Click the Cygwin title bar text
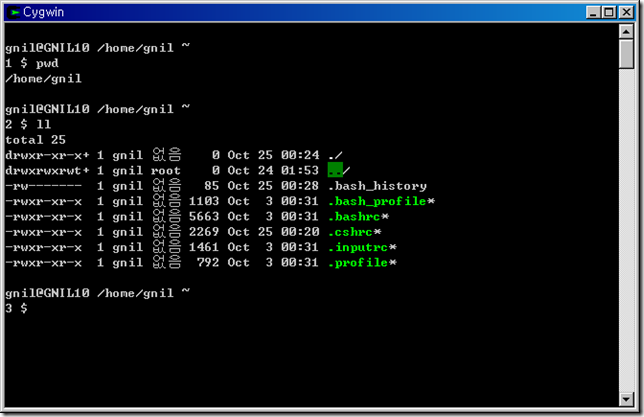Viewport: 644px width, 417px height. 44,12
